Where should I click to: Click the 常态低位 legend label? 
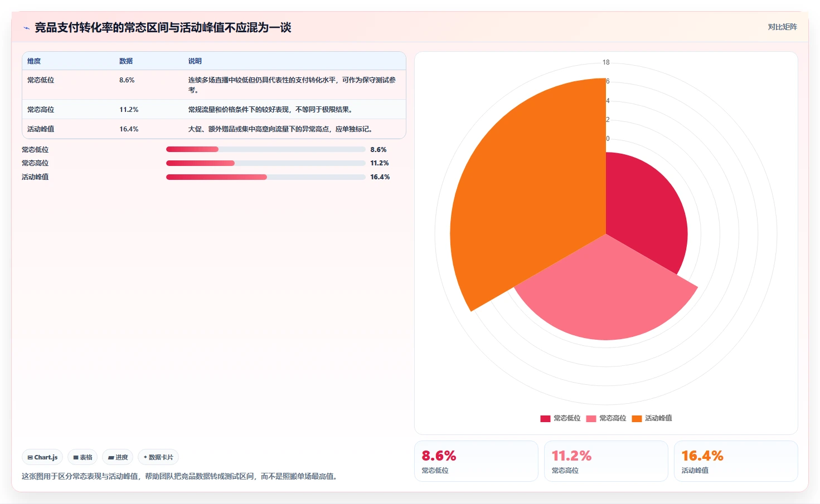coord(567,418)
